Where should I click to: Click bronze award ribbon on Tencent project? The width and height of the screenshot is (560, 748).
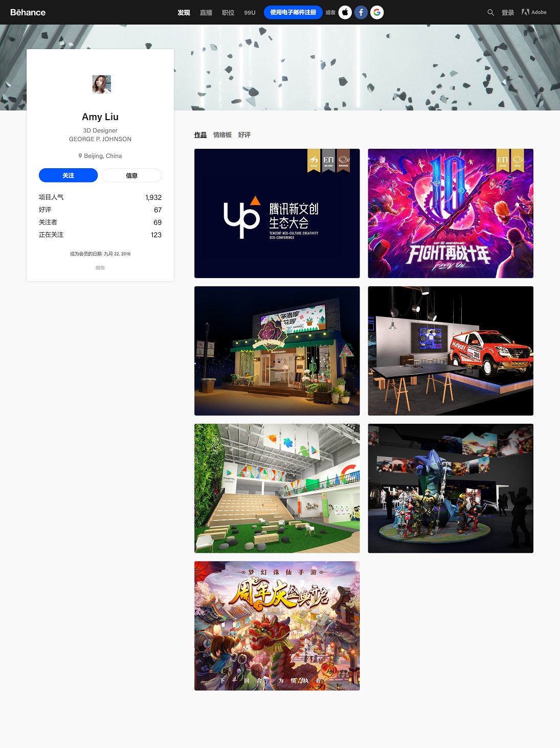tap(343, 161)
